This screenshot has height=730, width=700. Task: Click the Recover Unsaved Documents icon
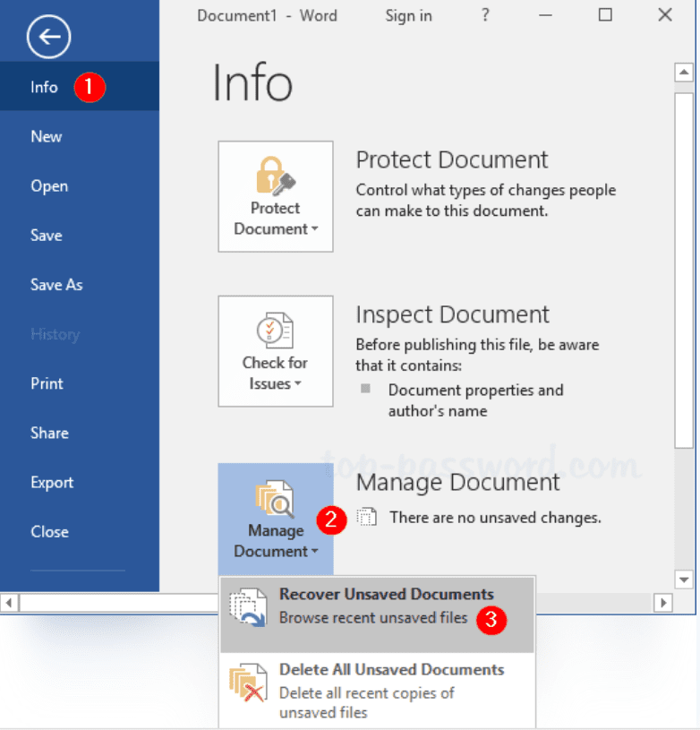247,606
